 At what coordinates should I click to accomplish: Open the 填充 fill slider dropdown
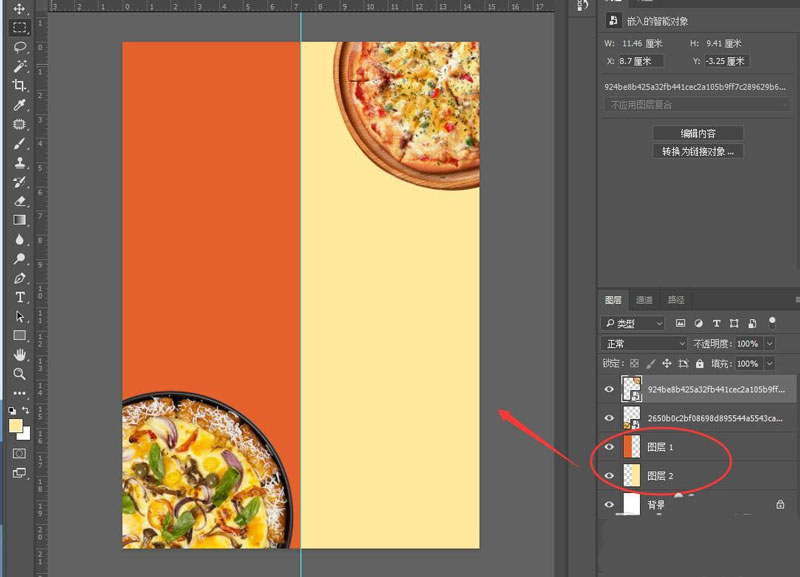[x=769, y=363]
